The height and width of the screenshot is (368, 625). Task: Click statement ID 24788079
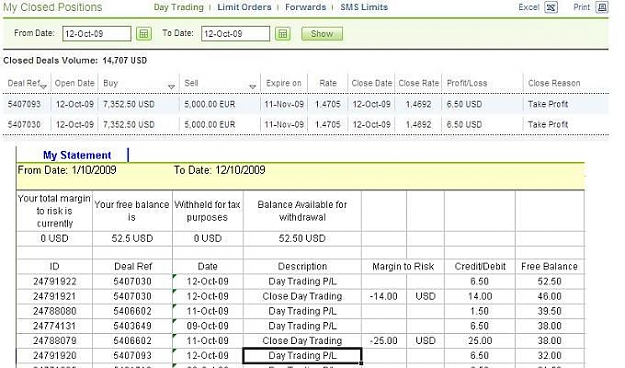(55, 340)
